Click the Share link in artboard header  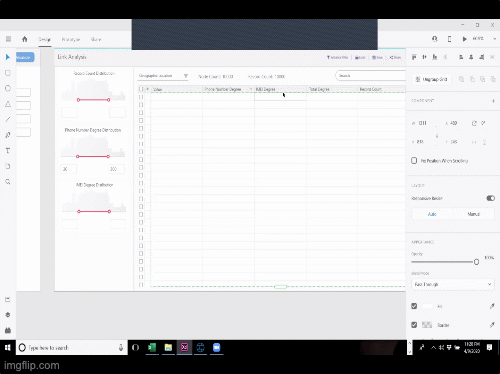pos(395,57)
